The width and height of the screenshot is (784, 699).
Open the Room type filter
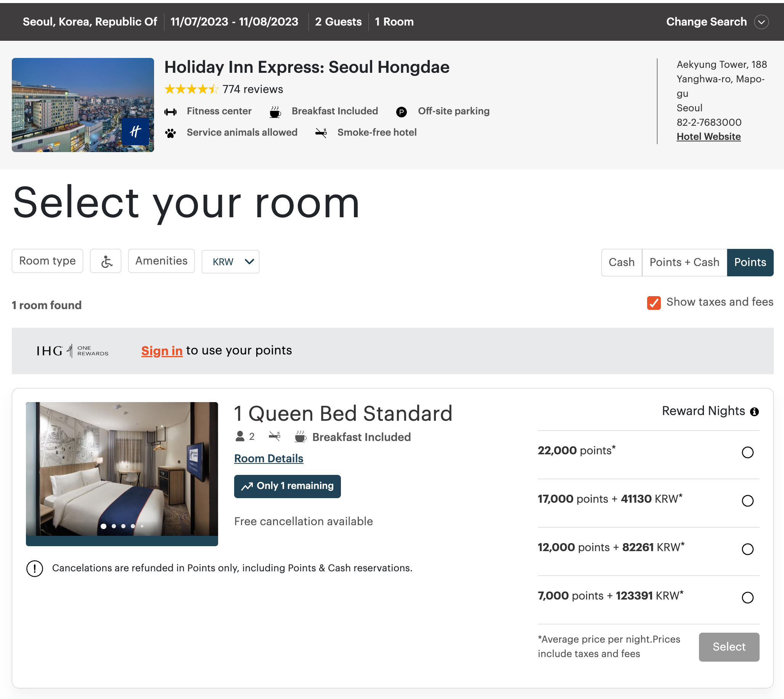[x=47, y=261]
